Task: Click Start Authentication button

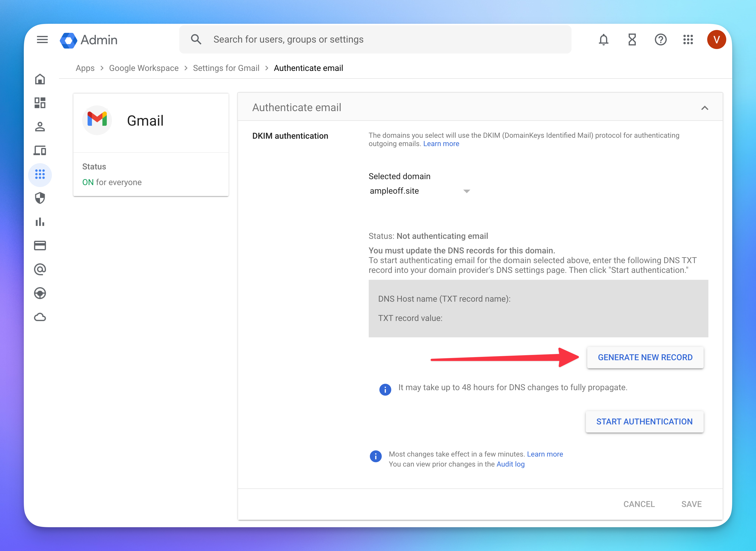Action: pyautogui.click(x=644, y=422)
